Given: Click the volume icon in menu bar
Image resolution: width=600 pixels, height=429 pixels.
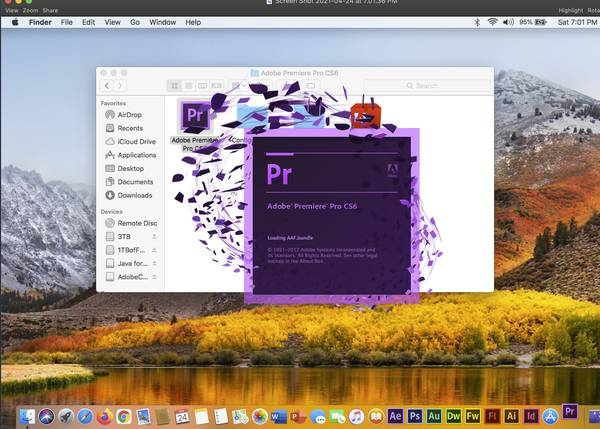Looking at the screenshot, I should pyautogui.click(x=508, y=22).
